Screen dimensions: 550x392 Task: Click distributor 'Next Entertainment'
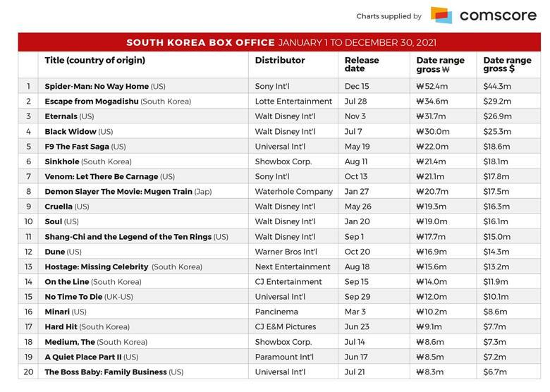tap(293, 267)
